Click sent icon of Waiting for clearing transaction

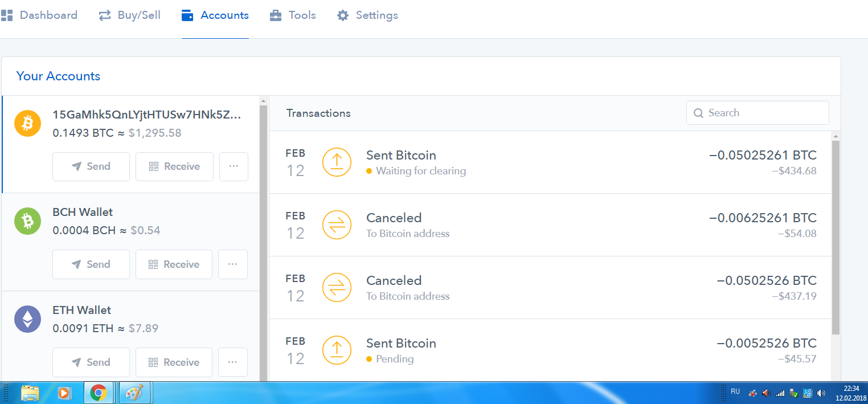point(337,162)
